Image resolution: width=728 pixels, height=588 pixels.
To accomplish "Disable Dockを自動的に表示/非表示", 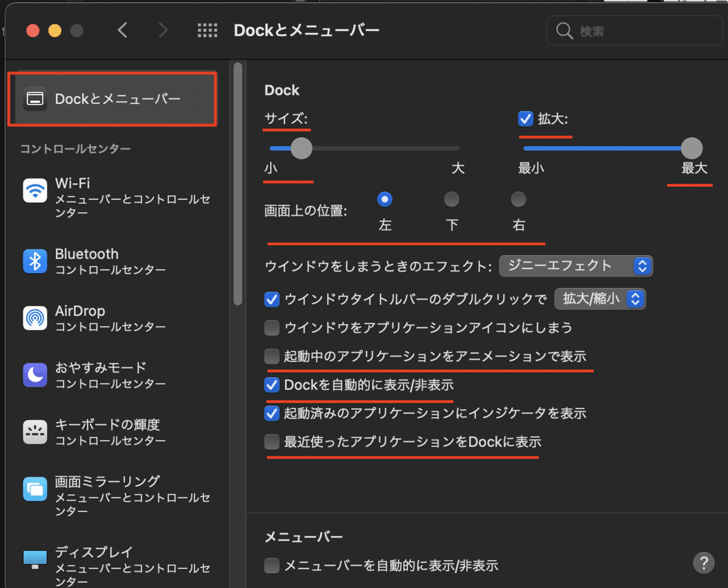I will (x=272, y=385).
